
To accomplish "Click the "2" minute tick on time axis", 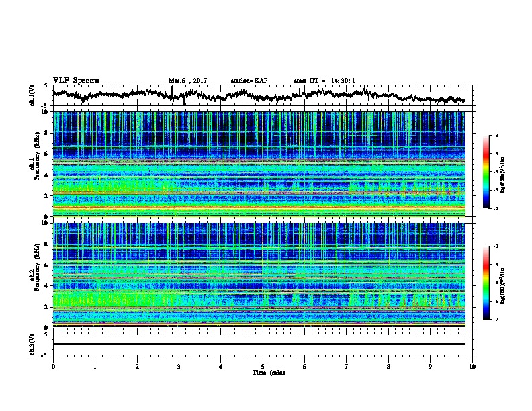I will (137, 366).
